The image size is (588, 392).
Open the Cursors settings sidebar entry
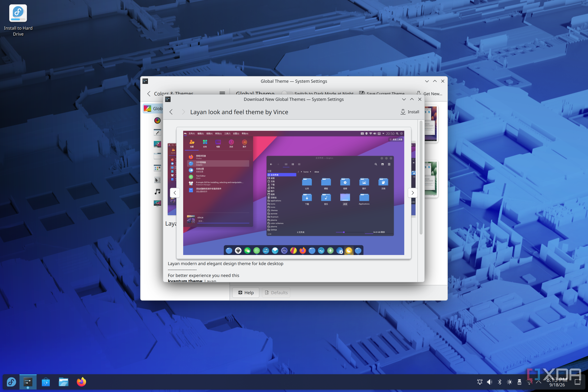pyautogui.click(x=157, y=180)
